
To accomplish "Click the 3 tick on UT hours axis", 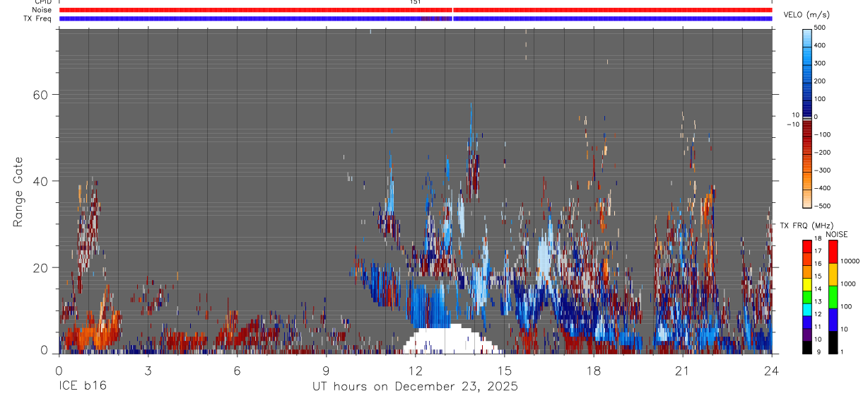I will click(x=148, y=371).
